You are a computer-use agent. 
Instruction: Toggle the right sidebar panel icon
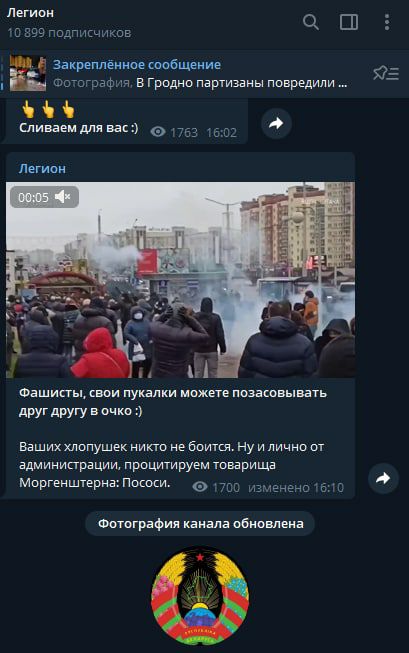349,22
